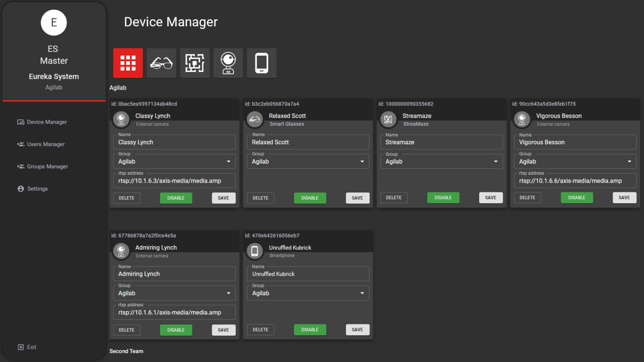Open Group dropdown for Relaxed Scott
This screenshot has height=362, width=644.
(308, 161)
